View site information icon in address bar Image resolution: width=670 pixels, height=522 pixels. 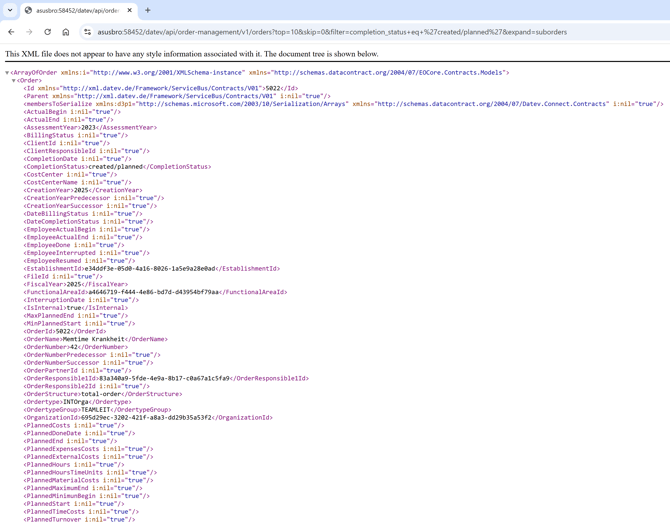tap(88, 32)
